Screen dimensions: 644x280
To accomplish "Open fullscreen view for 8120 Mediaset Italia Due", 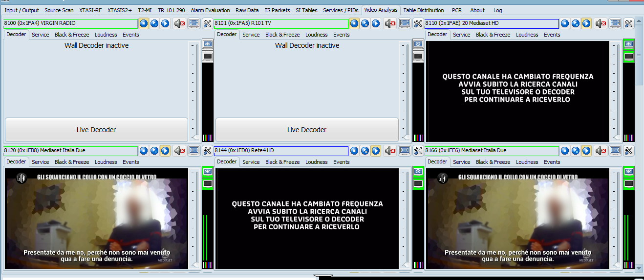I will point(194,151).
